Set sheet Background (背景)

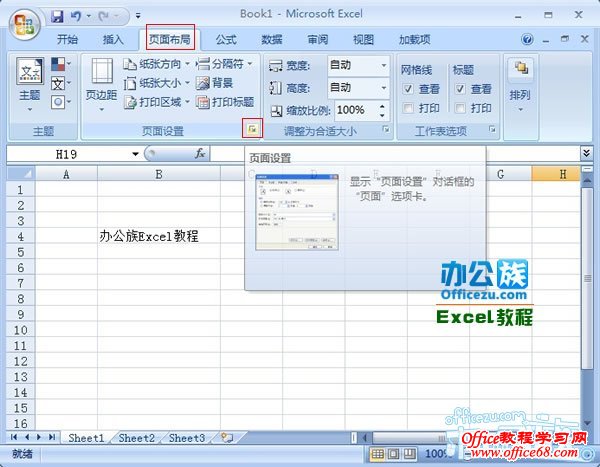[214, 83]
